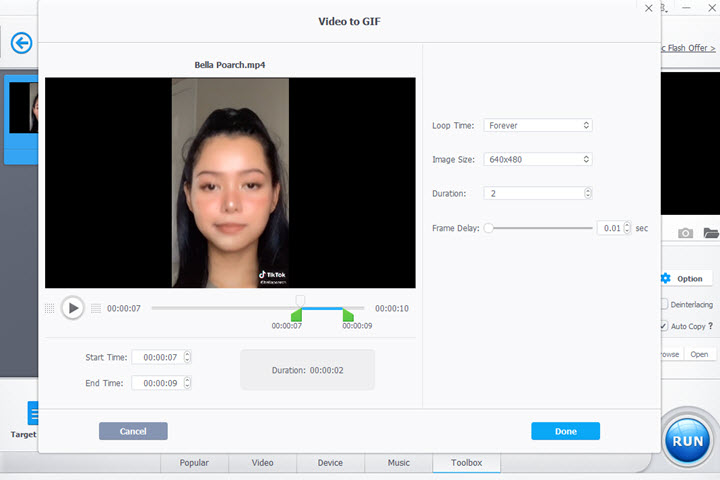720x480 pixels.
Task: Click the blue RUN button
Action: pos(690,440)
